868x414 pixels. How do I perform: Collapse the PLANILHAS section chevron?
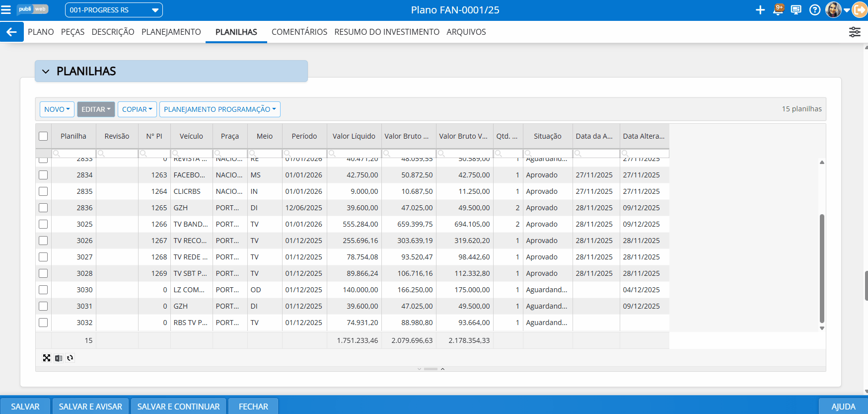(x=46, y=72)
